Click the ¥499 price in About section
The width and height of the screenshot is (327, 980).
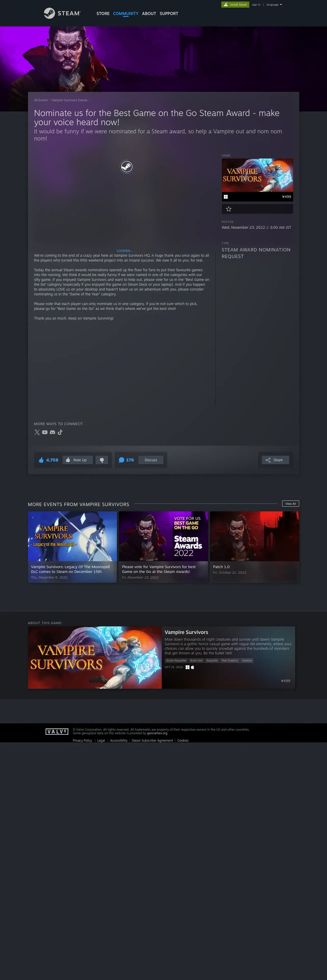285,681
